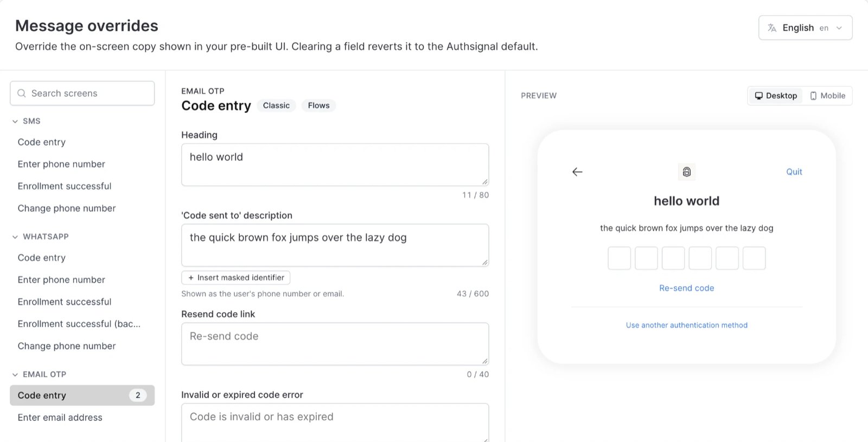Image resolution: width=868 pixels, height=442 pixels.
Task: Click the translate icon beside English
Action: (x=772, y=28)
